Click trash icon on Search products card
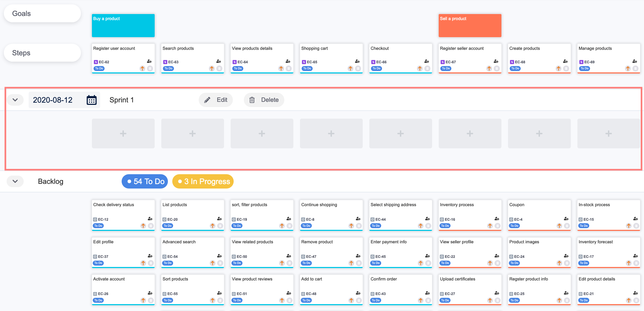Image resolution: width=644 pixels, height=311 pixels. [x=219, y=69]
